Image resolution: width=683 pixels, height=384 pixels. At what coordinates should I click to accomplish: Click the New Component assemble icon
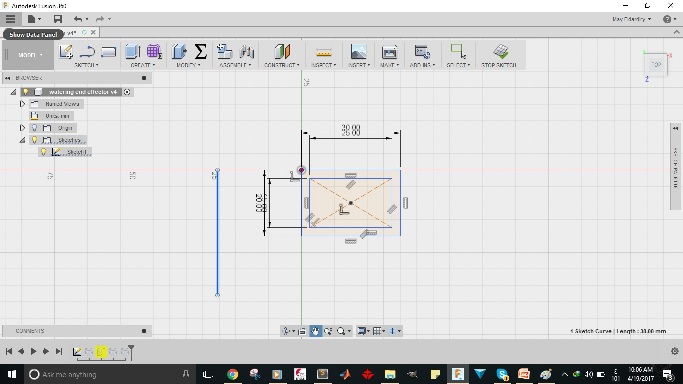[224, 52]
